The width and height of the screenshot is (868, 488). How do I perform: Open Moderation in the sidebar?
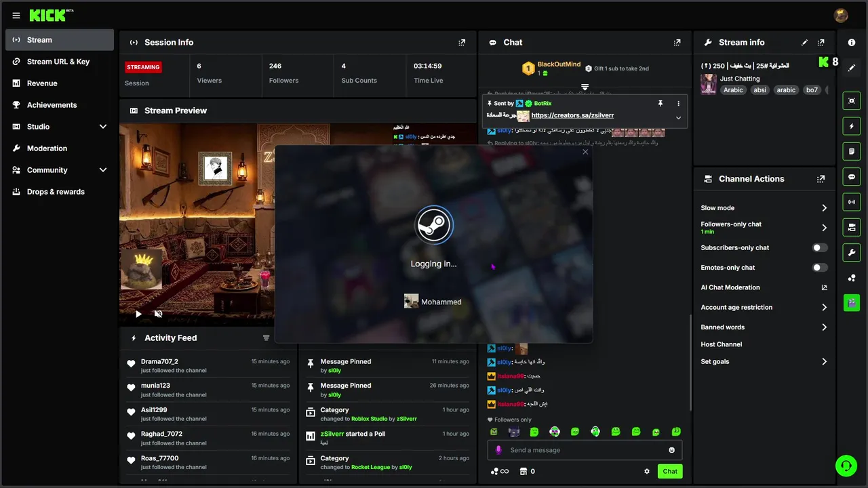[x=60, y=148]
